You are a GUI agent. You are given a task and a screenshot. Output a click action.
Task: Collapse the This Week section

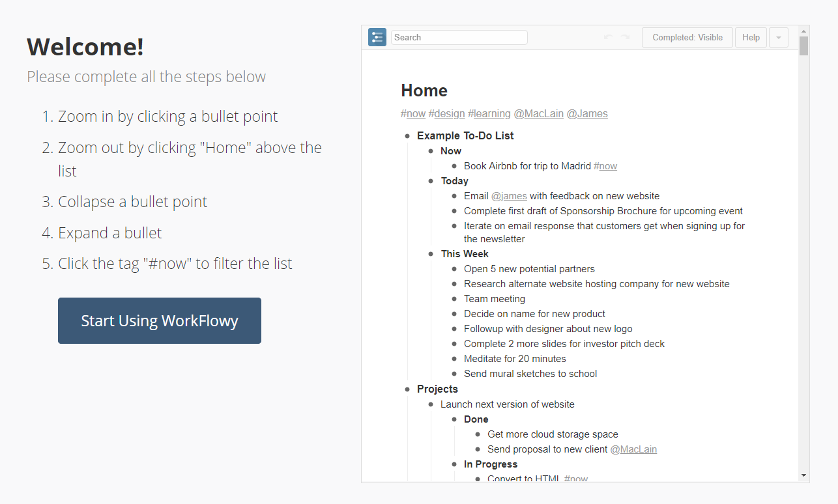pyautogui.click(x=420, y=253)
